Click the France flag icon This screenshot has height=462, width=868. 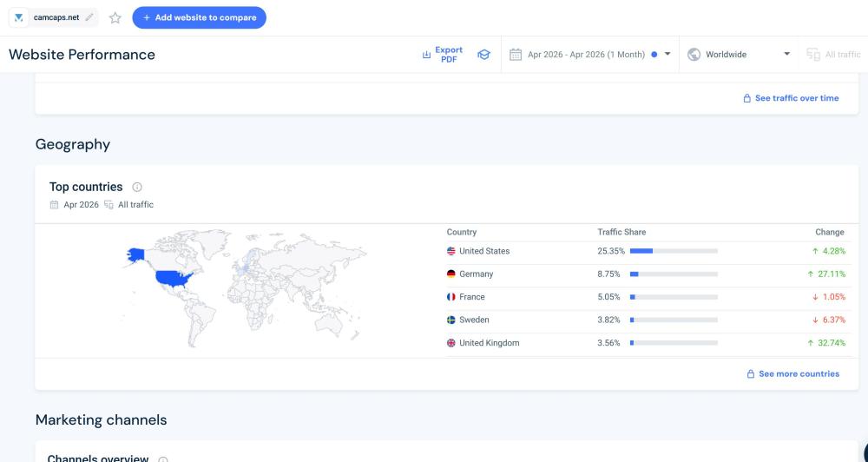(x=451, y=297)
